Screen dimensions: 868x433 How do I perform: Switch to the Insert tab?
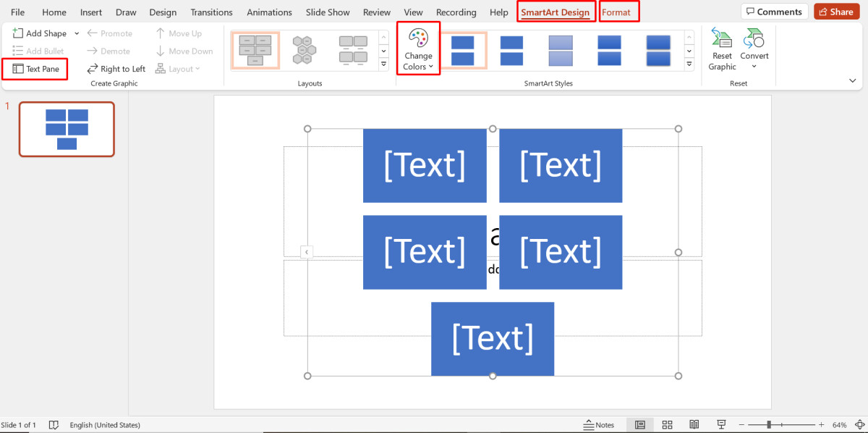click(91, 12)
